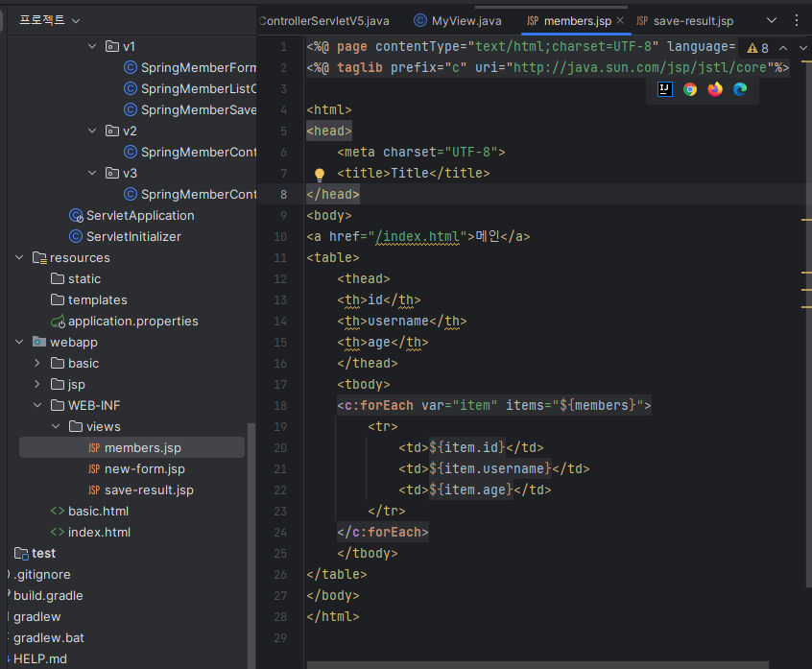Open gradlew.bat file
812x669 pixels.
coord(45,638)
